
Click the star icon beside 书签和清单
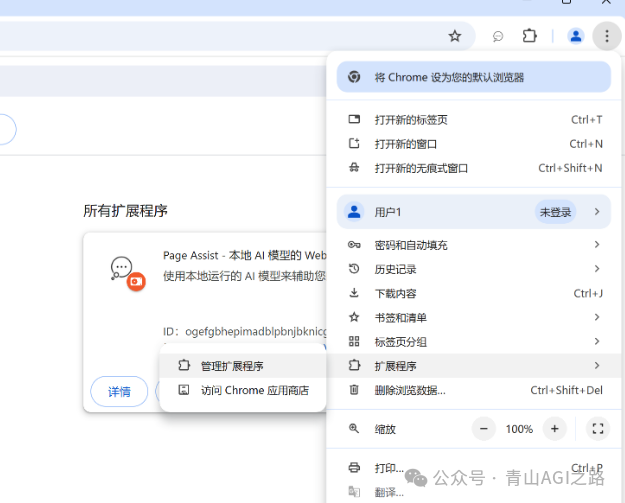(x=354, y=317)
